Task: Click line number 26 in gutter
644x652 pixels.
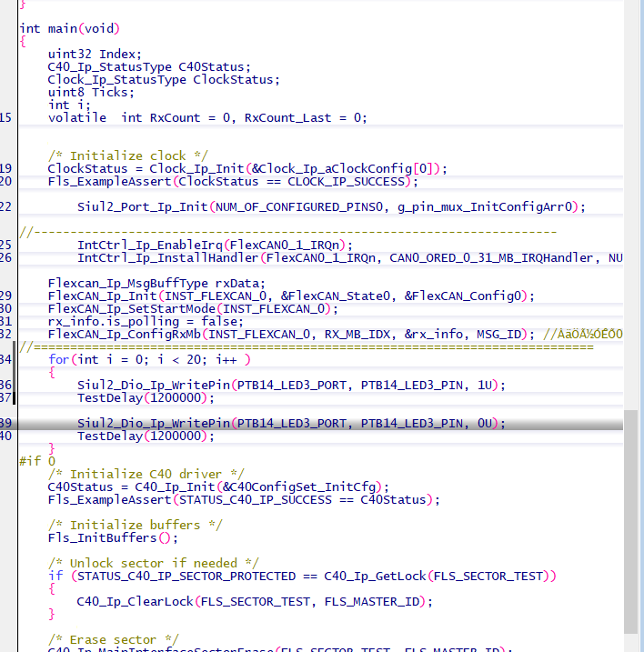Action: click(5, 258)
